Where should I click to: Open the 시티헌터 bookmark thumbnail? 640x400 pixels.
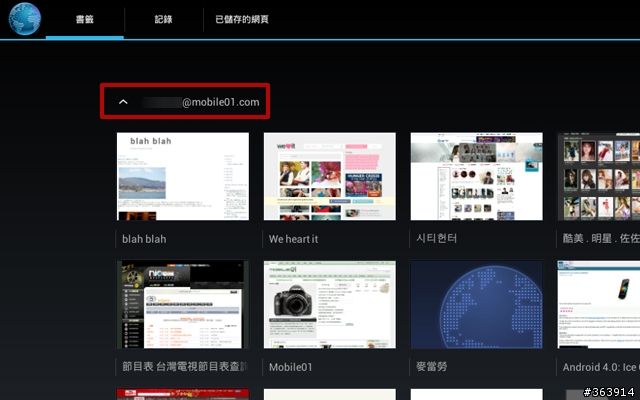[477, 176]
